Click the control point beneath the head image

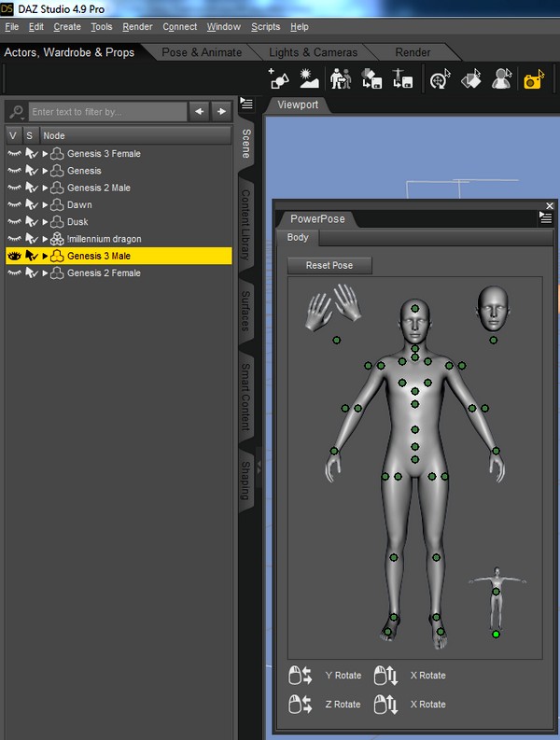coord(494,340)
